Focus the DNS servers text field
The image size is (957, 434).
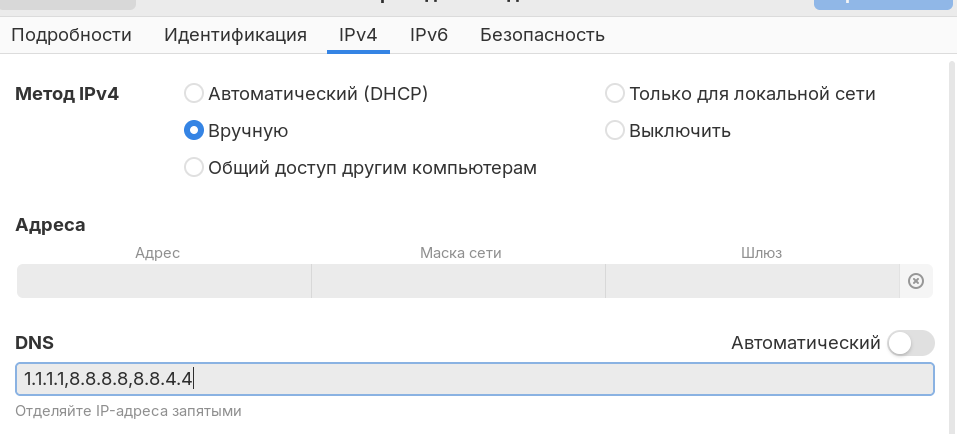(475, 379)
